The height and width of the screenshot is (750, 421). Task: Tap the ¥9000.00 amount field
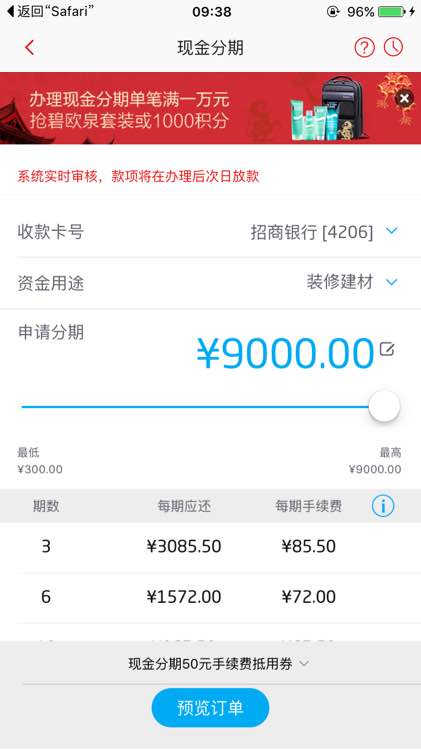pos(285,353)
